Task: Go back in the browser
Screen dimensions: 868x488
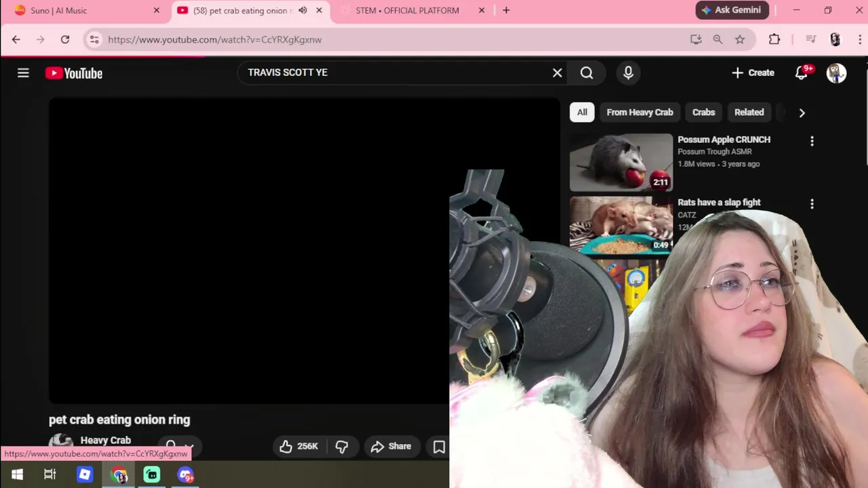Action: pyautogui.click(x=16, y=39)
